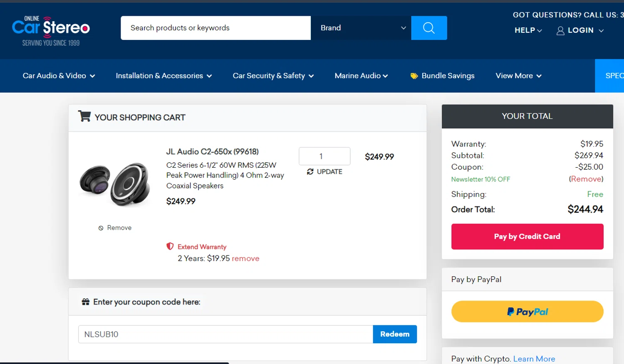The width and height of the screenshot is (624, 364).
Task: Expand the View More menu
Action: pos(519,76)
